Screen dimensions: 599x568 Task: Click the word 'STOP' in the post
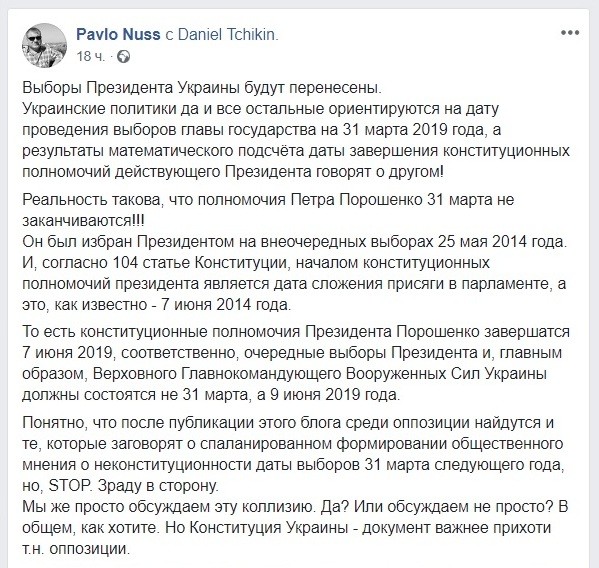(70, 486)
